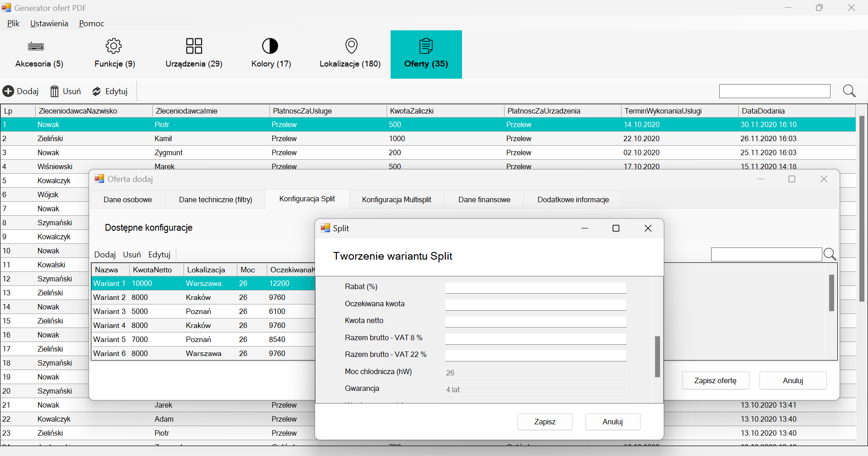Screen dimensions: 868x456
Task: Click Usuń above the configurations table
Action: tap(132, 255)
